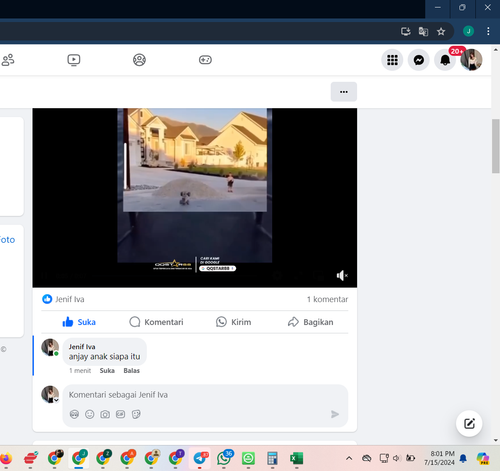Click the like reaction by Jenif Iva
The image size is (500, 471).
(47, 299)
